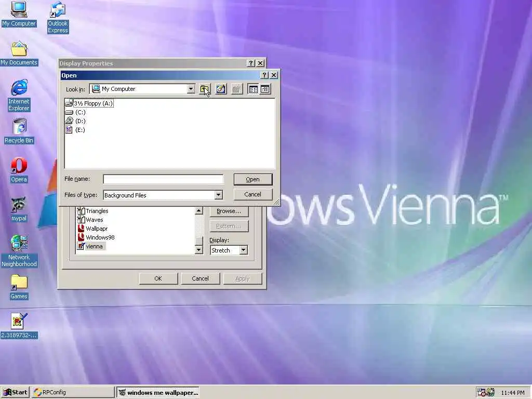Image resolution: width=532 pixels, height=399 pixels.
Task: Click the View Desktop icon in Open dialog
Action: click(x=221, y=89)
